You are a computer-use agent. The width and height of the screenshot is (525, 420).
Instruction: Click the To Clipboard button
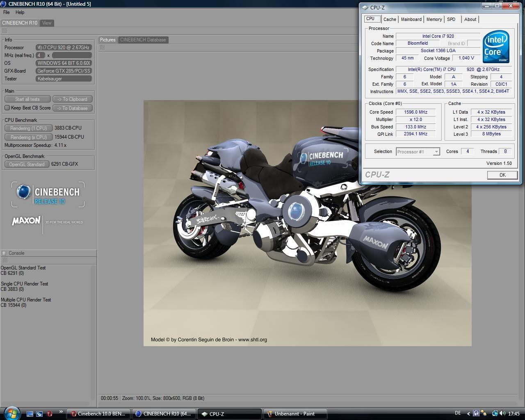(x=73, y=99)
